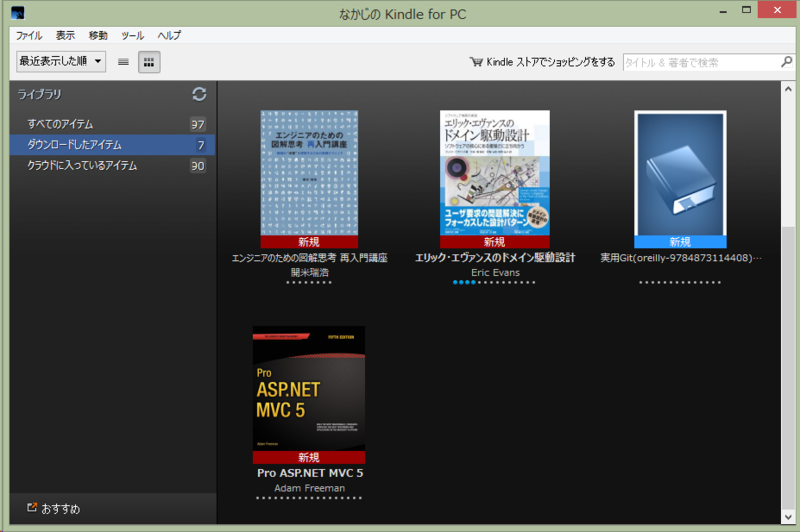800x532 pixels.
Task: Switch to grid view layout
Action: 149,62
